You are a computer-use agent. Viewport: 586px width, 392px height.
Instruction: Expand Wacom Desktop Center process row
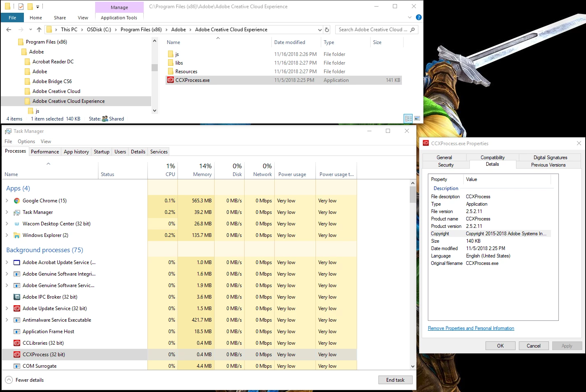tap(7, 224)
